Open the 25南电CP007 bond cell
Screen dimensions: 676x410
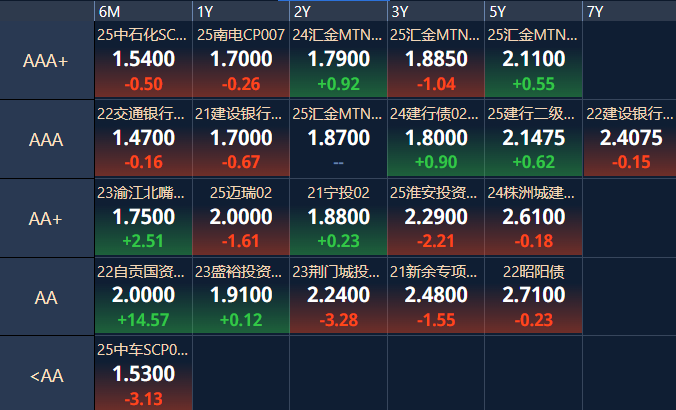pos(240,60)
